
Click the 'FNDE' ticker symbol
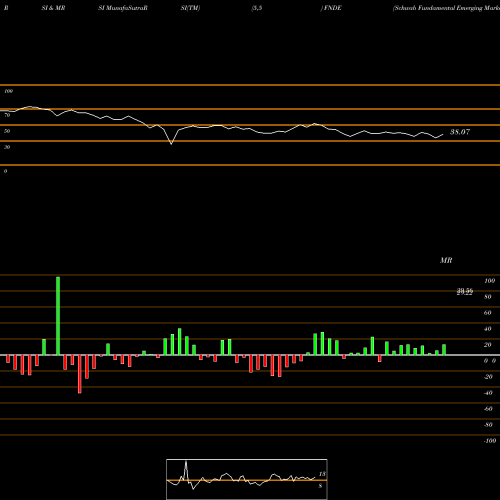(332, 8)
